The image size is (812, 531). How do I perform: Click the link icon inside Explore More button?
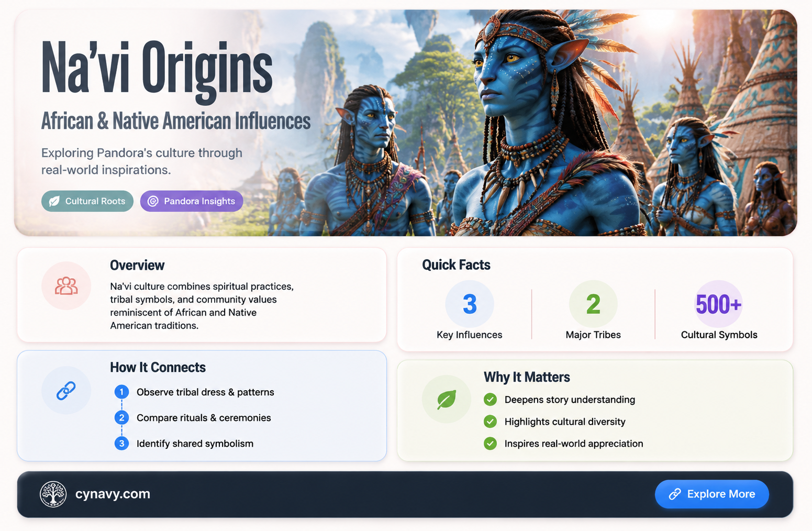point(675,494)
